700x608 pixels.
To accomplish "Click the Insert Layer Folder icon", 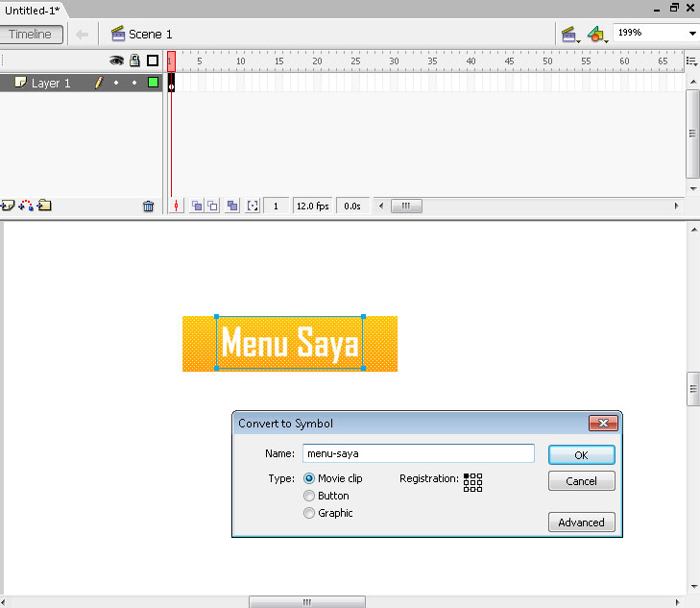I will click(44, 206).
